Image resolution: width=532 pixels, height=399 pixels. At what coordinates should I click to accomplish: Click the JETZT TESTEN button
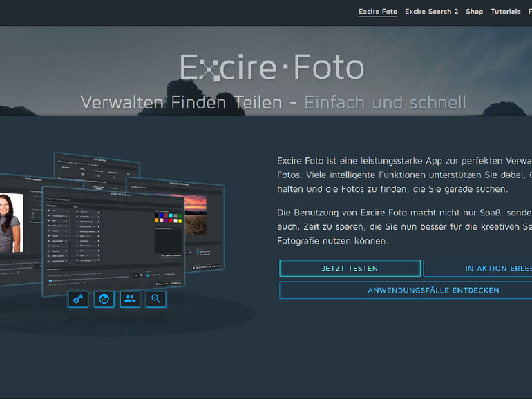(350, 269)
